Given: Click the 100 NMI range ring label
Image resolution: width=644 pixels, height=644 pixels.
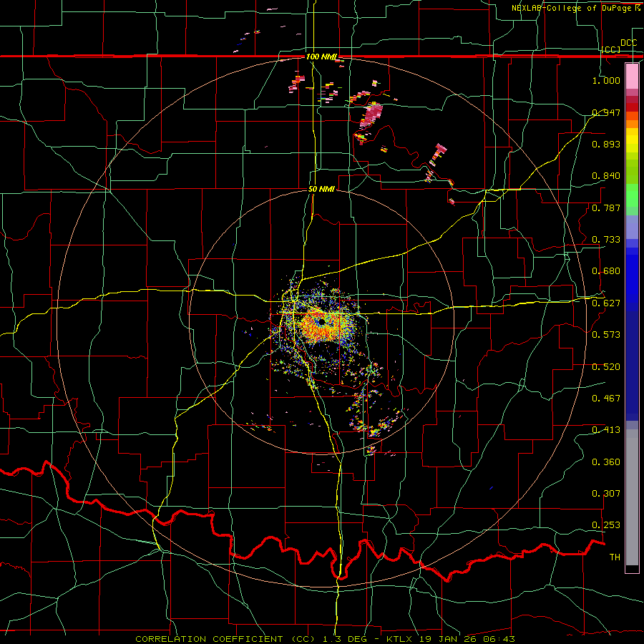Looking at the screenshot, I should pos(321,57).
